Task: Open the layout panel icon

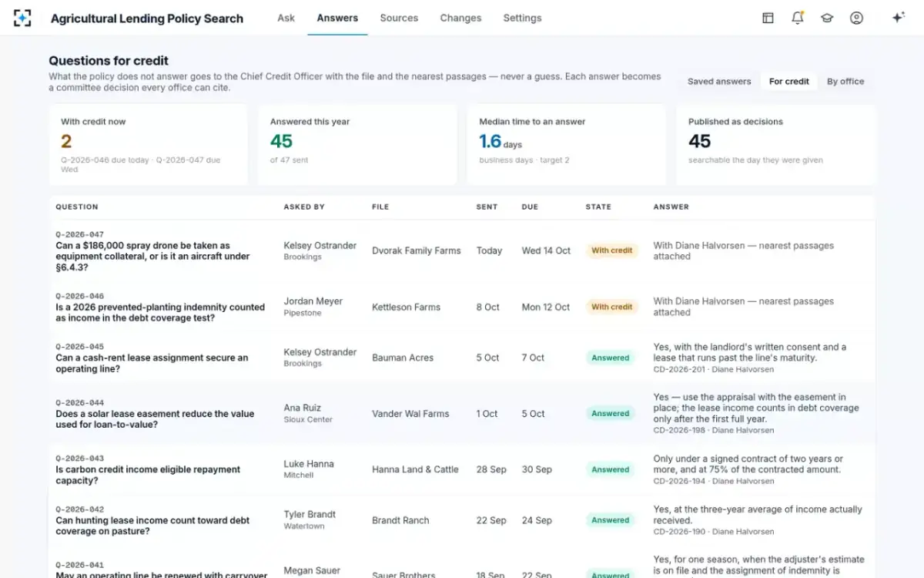Action: pyautogui.click(x=768, y=18)
